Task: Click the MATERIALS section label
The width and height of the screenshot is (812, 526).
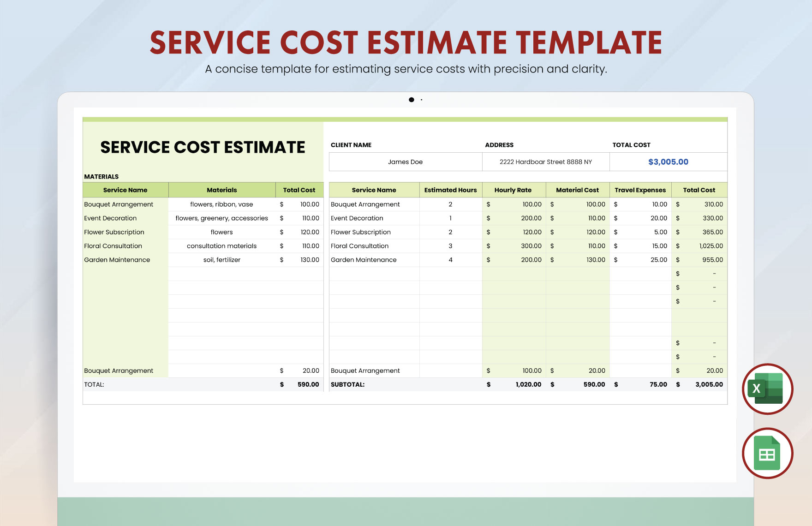Action: [101, 176]
